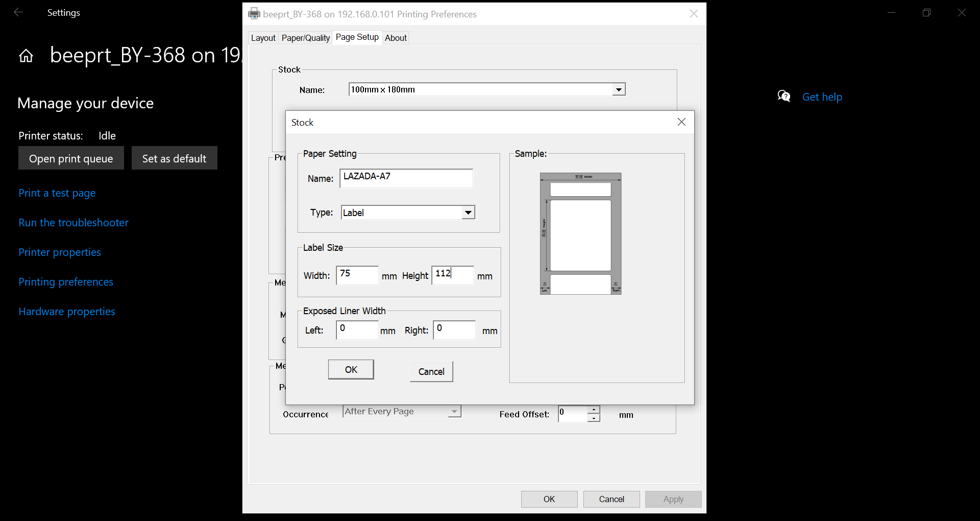The width and height of the screenshot is (980, 521).
Task: Click the Set as default button
Action: 174,158
